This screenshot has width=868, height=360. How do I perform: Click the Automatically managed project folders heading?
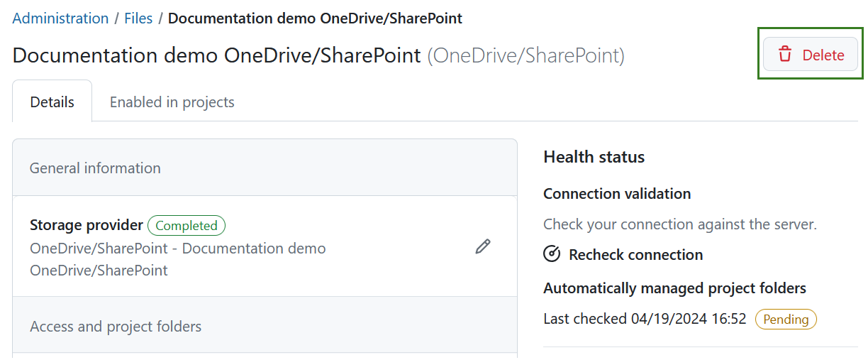click(674, 288)
